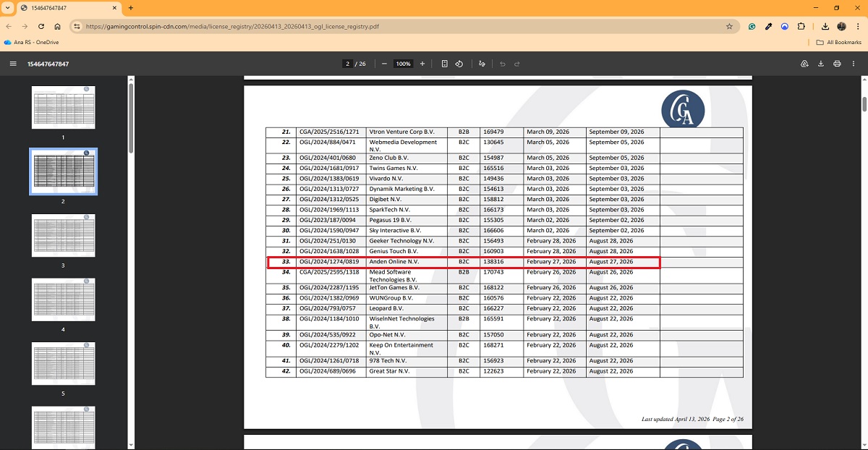This screenshot has width=868, height=450.
Task: Click the zoom out minus button
Action: [x=384, y=64]
